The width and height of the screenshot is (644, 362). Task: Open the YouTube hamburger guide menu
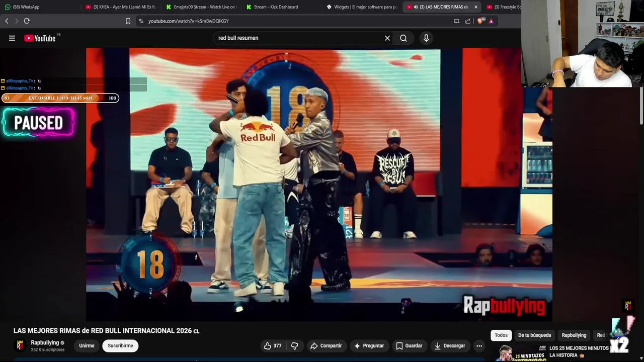pyautogui.click(x=12, y=38)
